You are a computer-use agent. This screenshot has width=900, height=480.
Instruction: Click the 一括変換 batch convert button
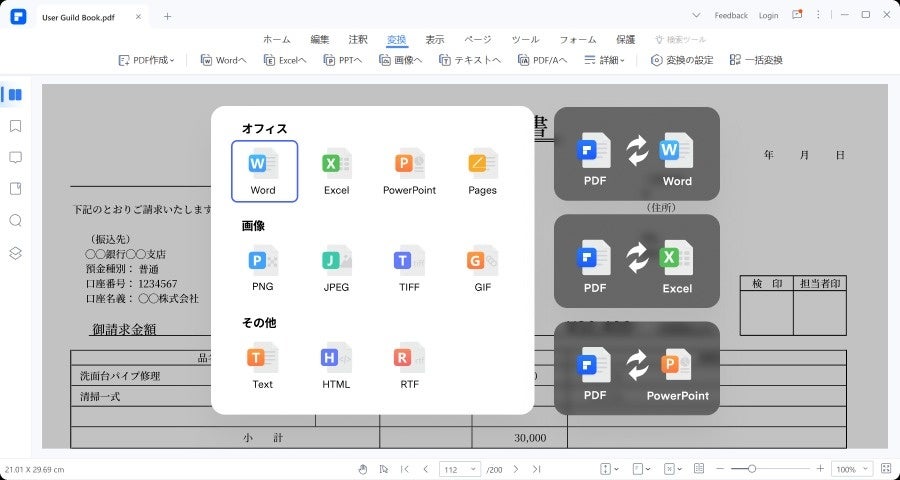tap(756, 60)
